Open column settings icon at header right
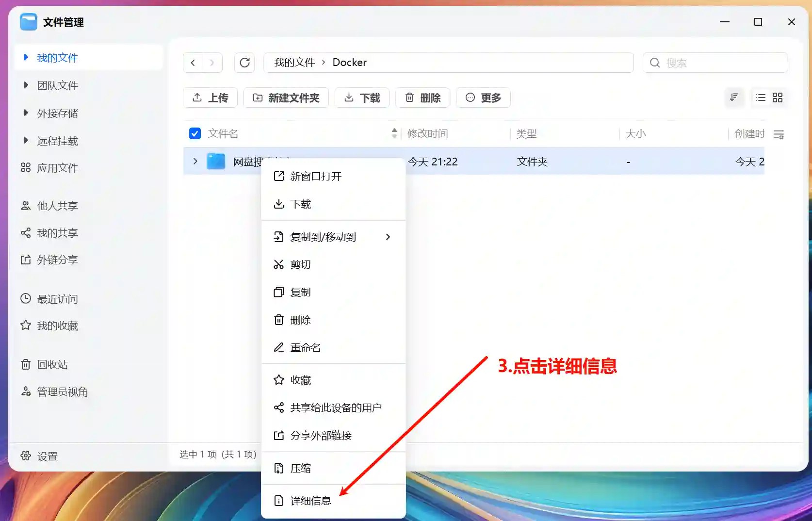 (778, 134)
